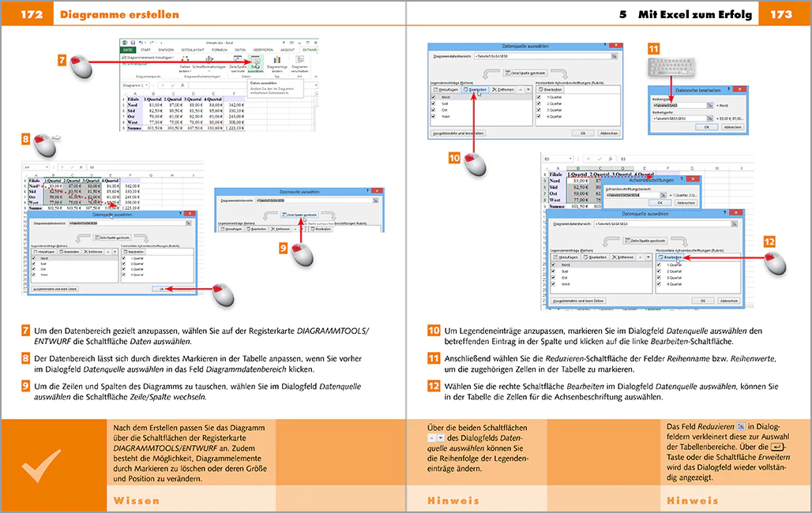Uncheck West checkbox in step 10 dialog
Image resolution: width=812 pixels, height=513 pixels.
[433, 116]
